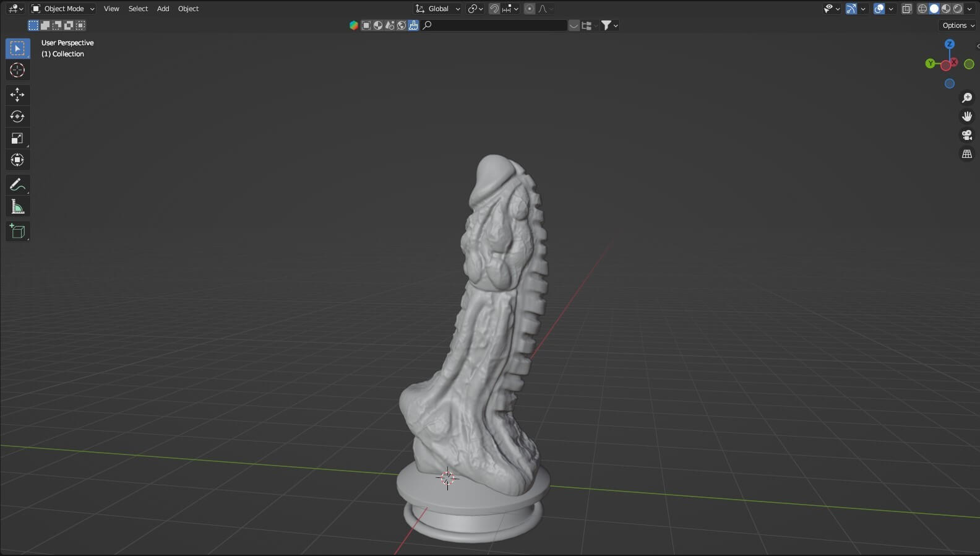This screenshot has width=980, height=556.
Task: Toggle camera view with the camera icon
Action: [966, 135]
